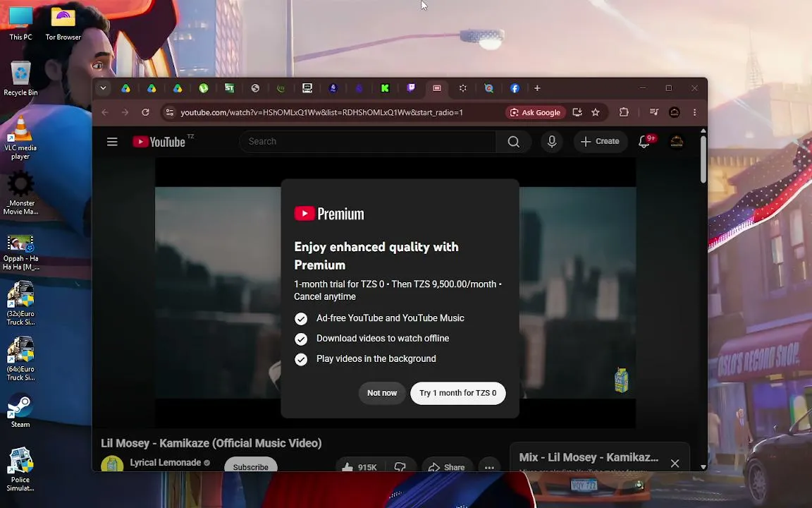This screenshot has width=812, height=508.
Task: Open YouTube notifications bell
Action: (x=645, y=142)
